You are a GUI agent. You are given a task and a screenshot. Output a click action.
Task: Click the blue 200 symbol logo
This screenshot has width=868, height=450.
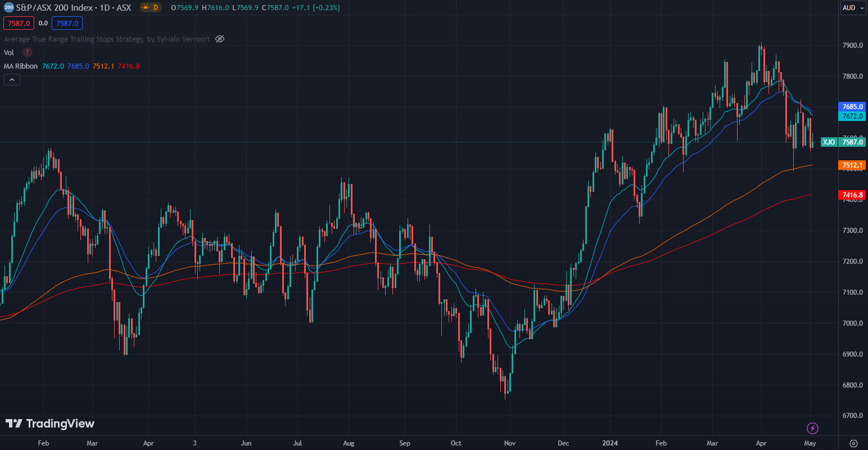pyautogui.click(x=8, y=8)
